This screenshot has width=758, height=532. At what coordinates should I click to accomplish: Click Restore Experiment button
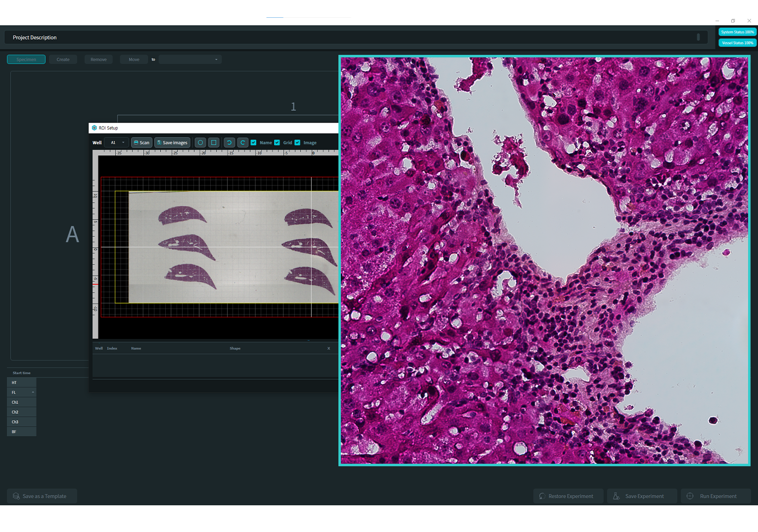click(x=568, y=496)
